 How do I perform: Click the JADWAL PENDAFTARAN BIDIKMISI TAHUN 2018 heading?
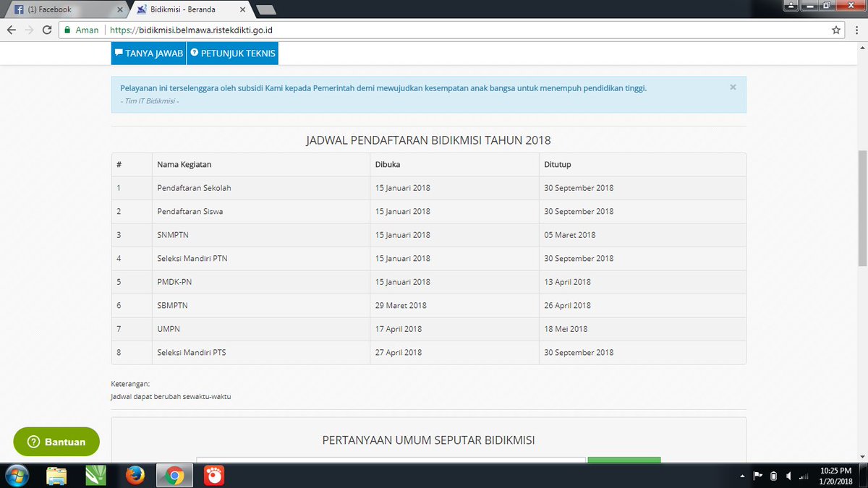(429, 140)
